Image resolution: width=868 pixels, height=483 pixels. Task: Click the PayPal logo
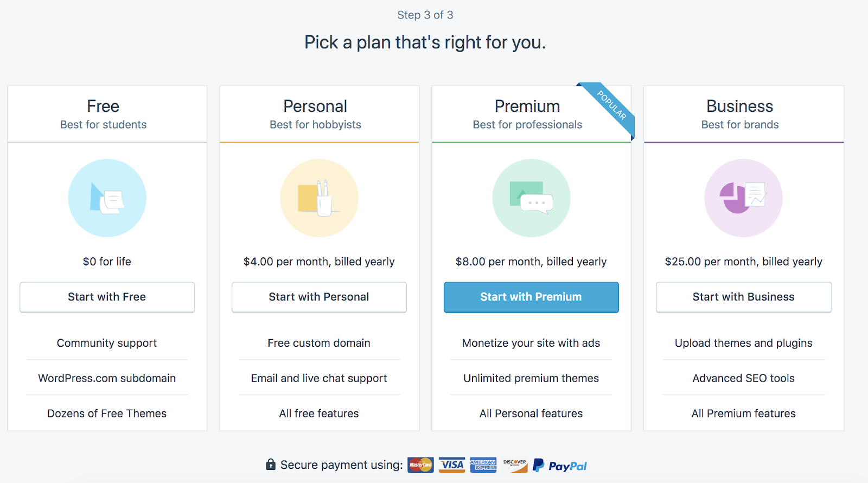coord(560,466)
